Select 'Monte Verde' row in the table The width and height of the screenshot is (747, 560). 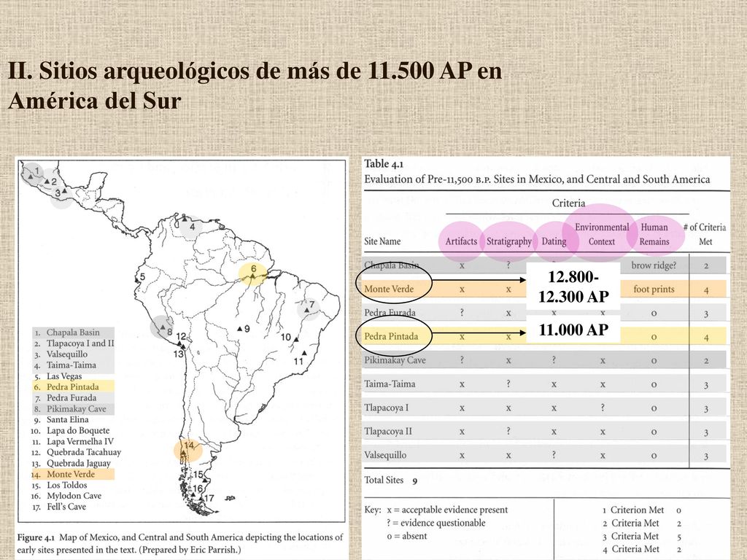tap(544, 289)
